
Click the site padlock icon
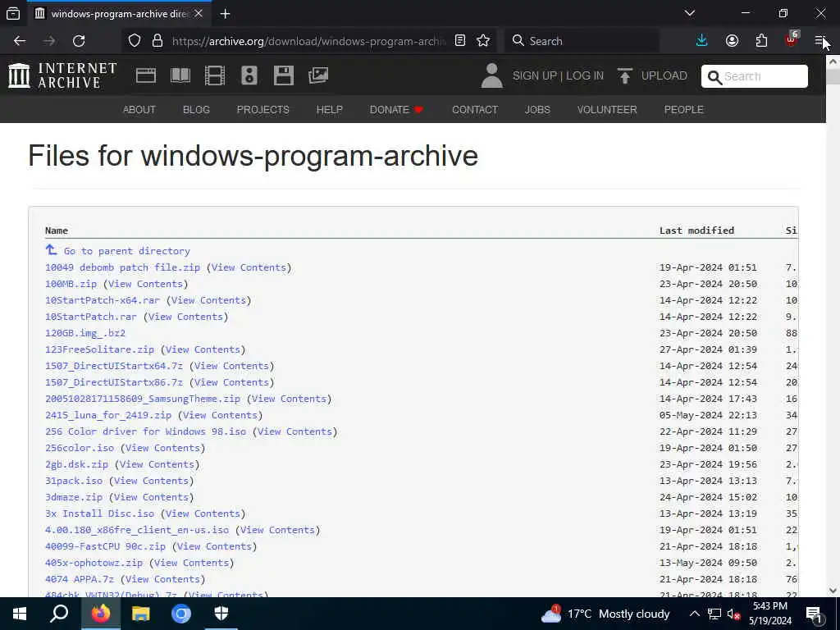pyautogui.click(x=157, y=41)
